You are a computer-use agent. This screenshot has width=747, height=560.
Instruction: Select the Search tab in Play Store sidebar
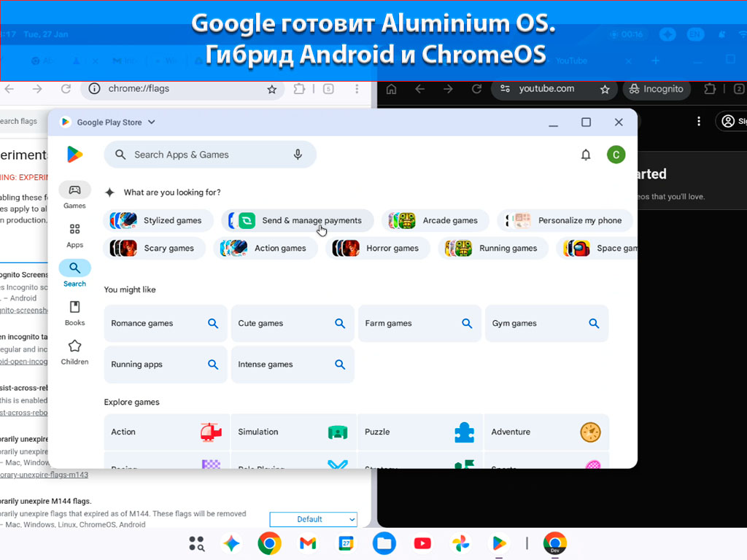click(74, 273)
